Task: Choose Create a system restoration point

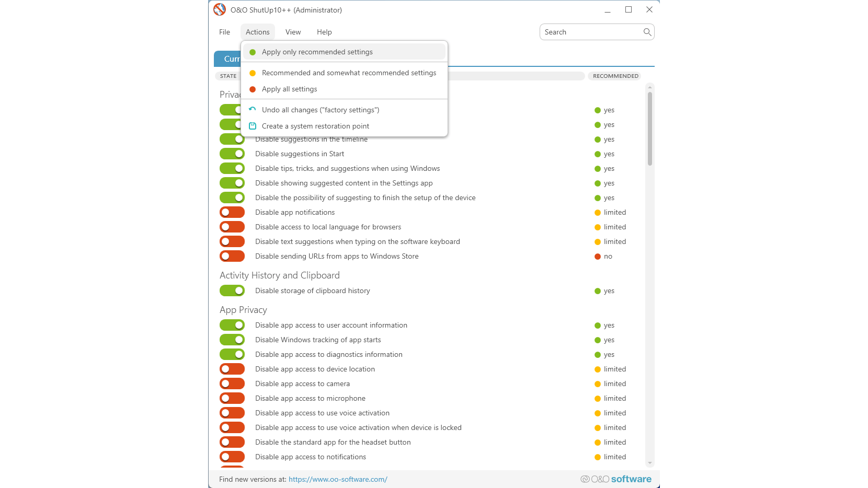Action: [x=315, y=126]
